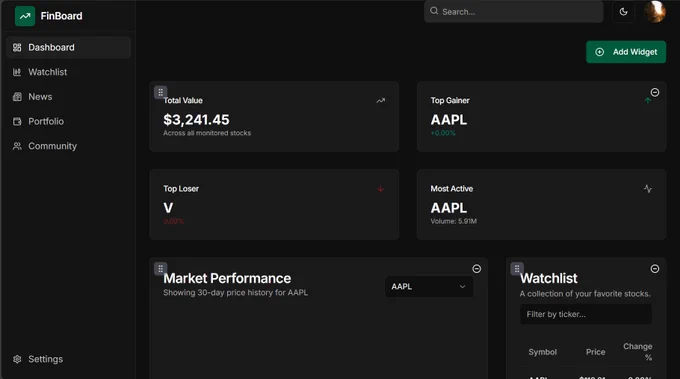Click the Price column header
680x379 pixels.
click(595, 352)
